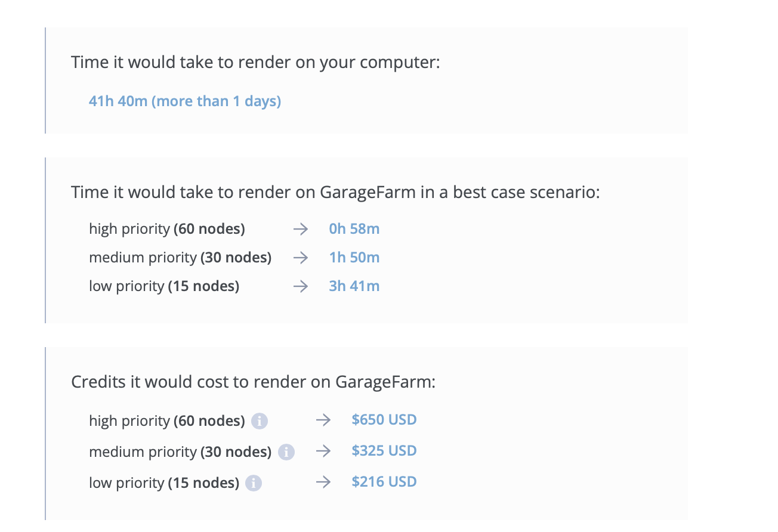
Task: Click 'Time it would take to render on your computer' heading
Action: (255, 62)
